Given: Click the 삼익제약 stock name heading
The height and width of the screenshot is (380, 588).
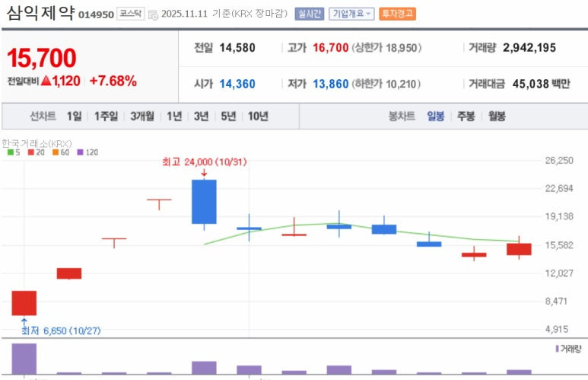Looking at the screenshot, I should [41, 13].
